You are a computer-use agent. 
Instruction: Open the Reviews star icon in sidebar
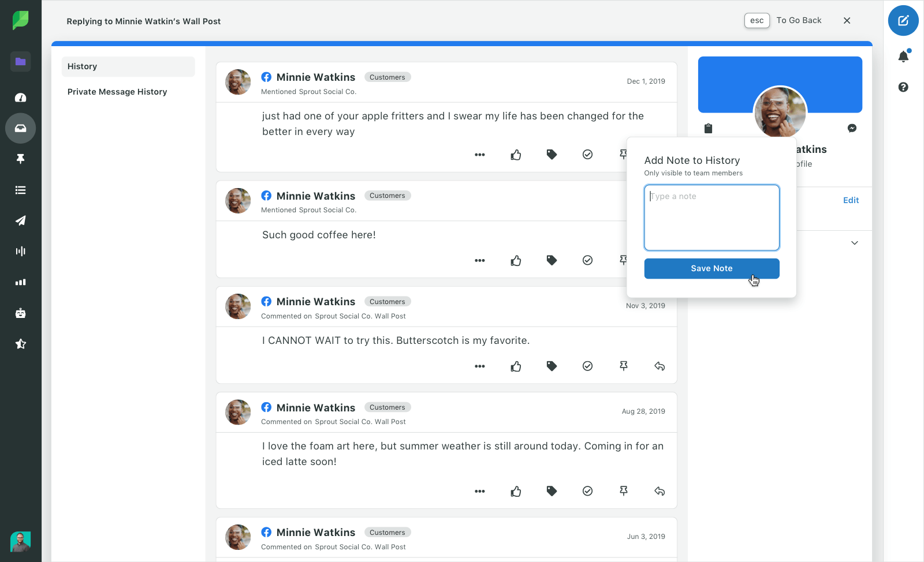[21, 344]
